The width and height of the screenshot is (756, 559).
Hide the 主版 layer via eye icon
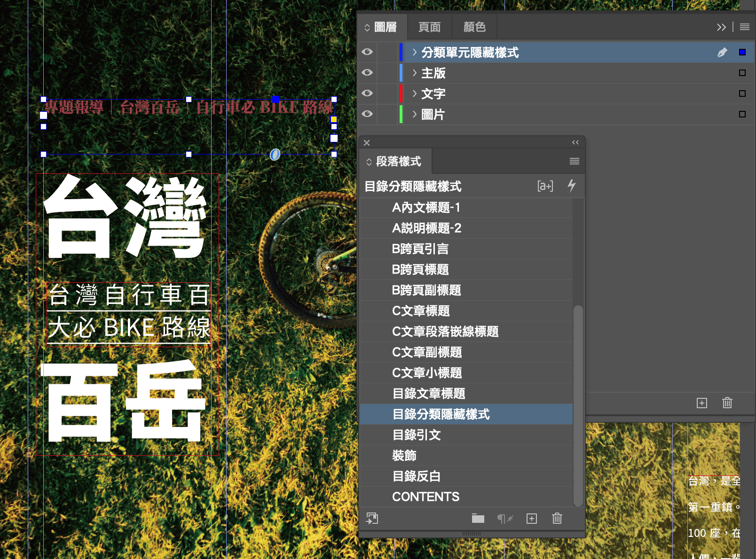367,73
